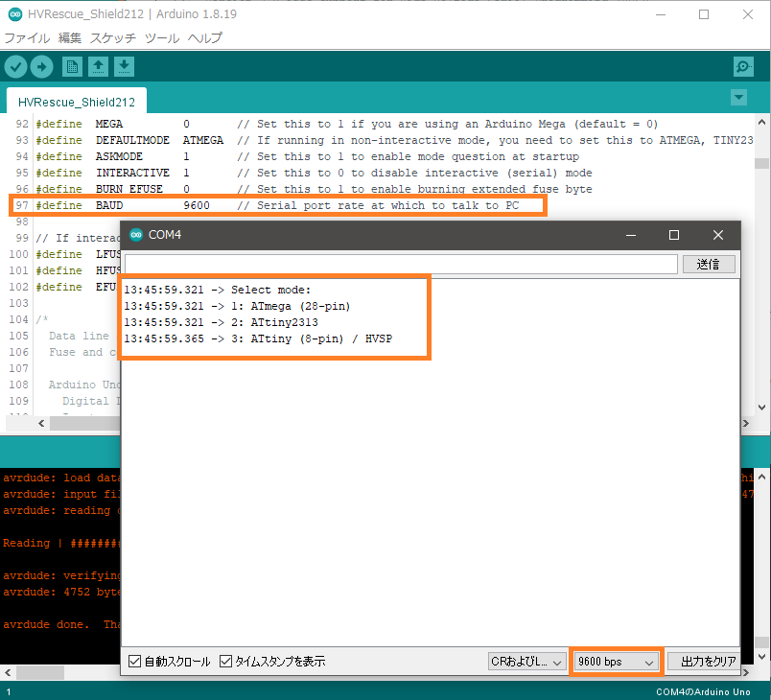Toggle the 自動スクロール checkbox

pos(134,662)
